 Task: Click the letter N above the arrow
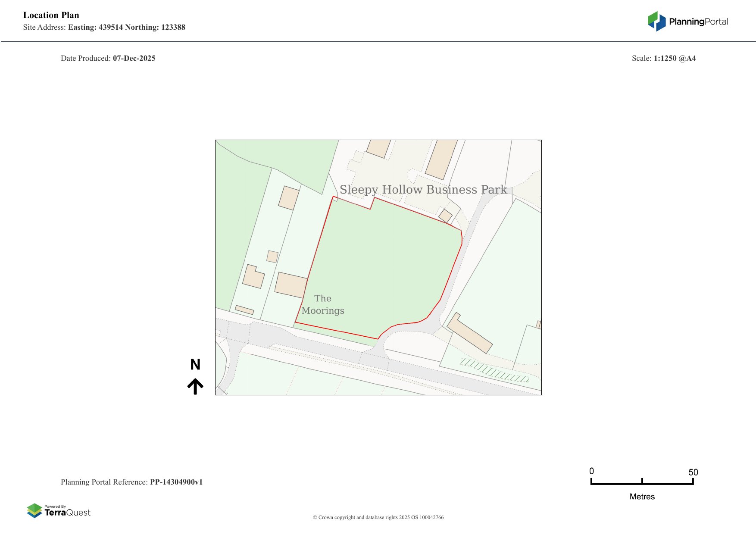click(x=196, y=365)
